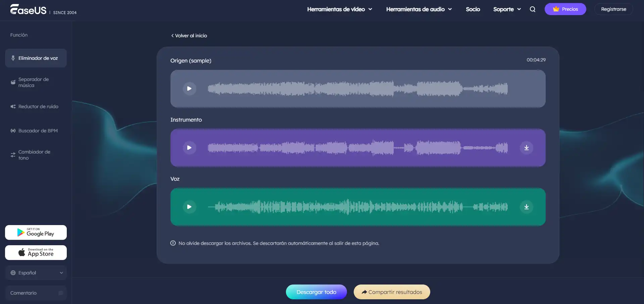
Task: Expand the Soporte menu
Action: (x=507, y=9)
